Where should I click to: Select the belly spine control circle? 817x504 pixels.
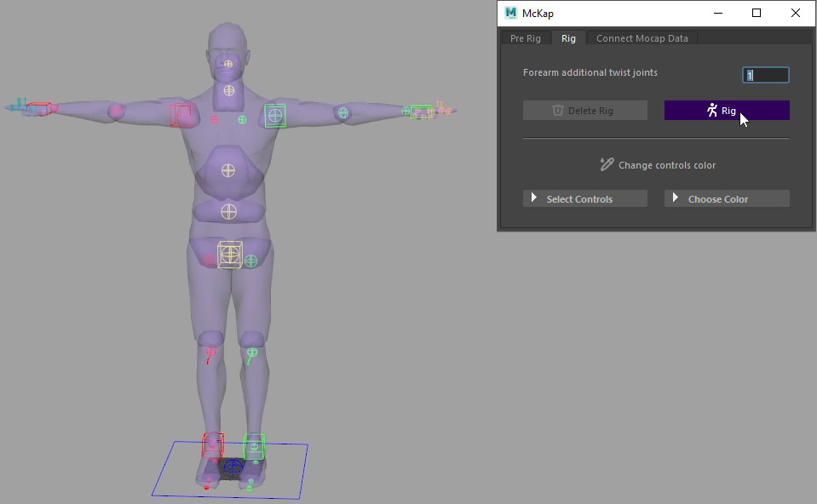(x=228, y=212)
